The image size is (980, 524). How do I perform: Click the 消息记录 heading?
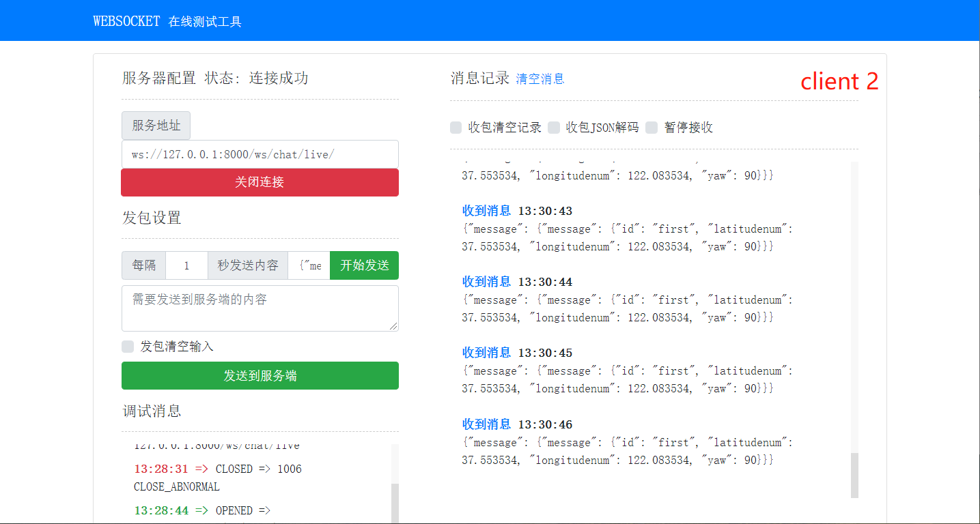pyautogui.click(x=480, y=78)
